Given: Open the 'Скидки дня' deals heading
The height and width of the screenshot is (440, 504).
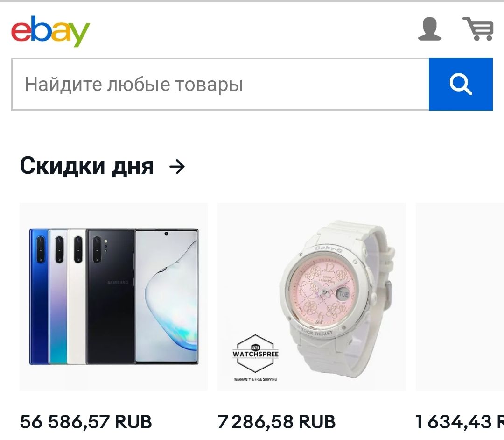Looking at the screenshot, I should point(87,166).
